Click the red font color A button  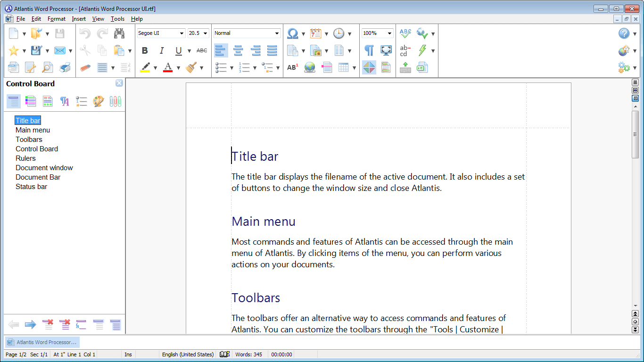pos(168,67)
